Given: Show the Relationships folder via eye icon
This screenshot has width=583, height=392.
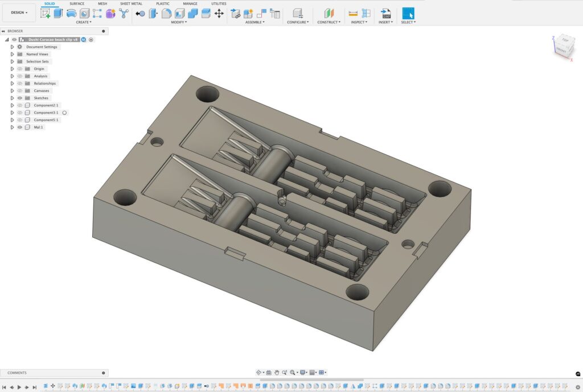Looking at the screenshot, I should pos(20,83).
